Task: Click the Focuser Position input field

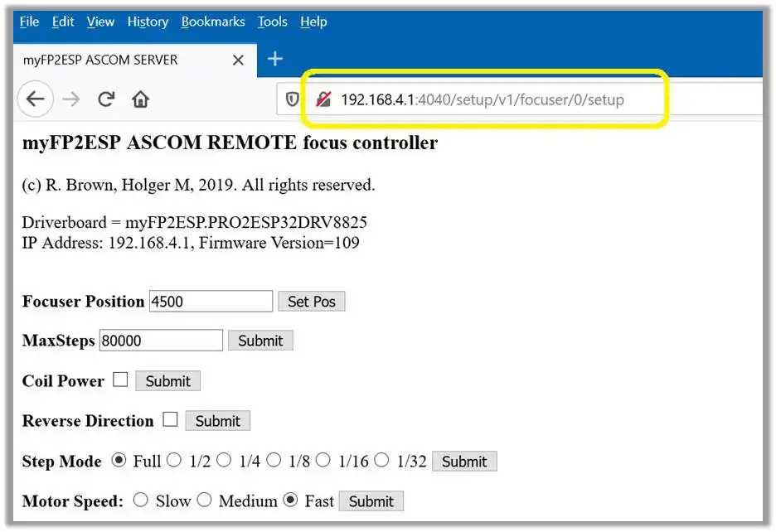Action: click(x=211, y=302)
